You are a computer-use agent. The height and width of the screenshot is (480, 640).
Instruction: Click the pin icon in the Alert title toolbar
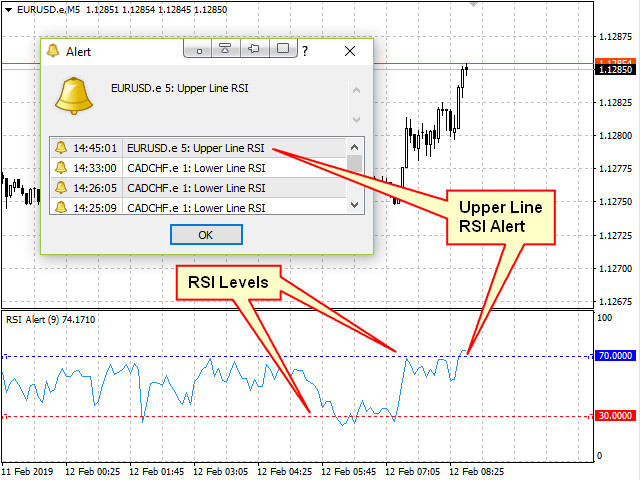254,49
